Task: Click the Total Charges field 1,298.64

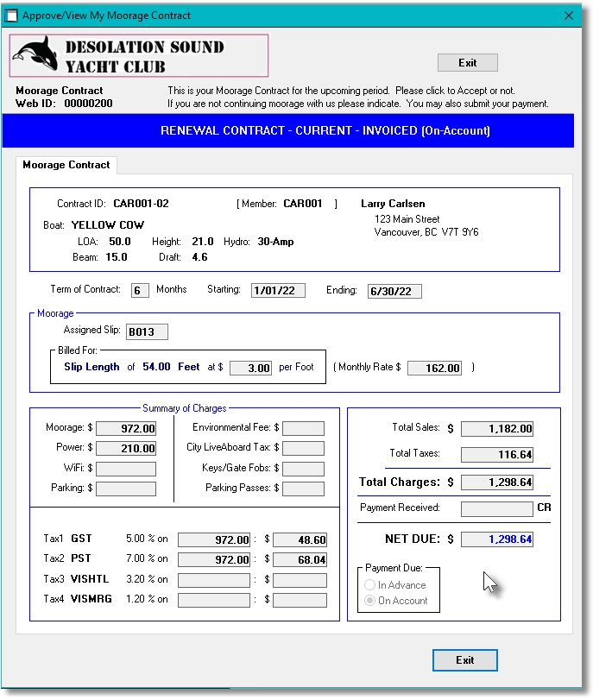Action: coord(497,482)
